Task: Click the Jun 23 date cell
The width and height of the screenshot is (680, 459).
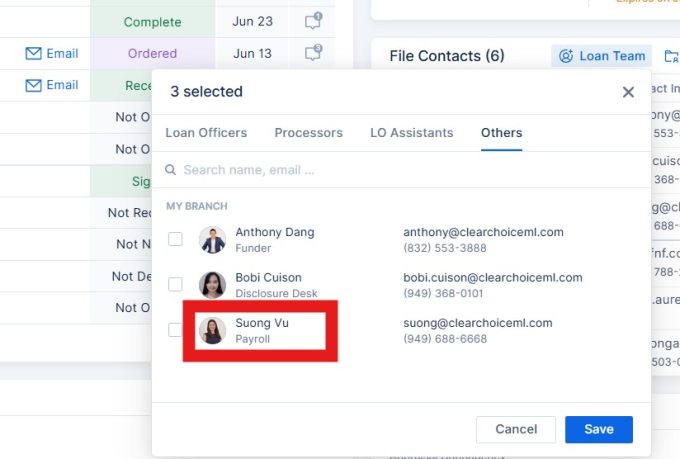Action: point(252,21)
